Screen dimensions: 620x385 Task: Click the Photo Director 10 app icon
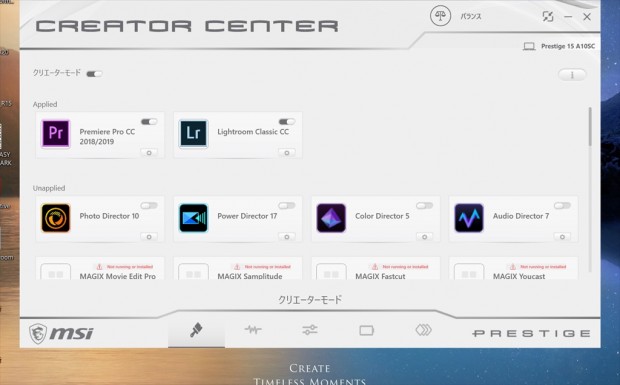coord(56,218)
